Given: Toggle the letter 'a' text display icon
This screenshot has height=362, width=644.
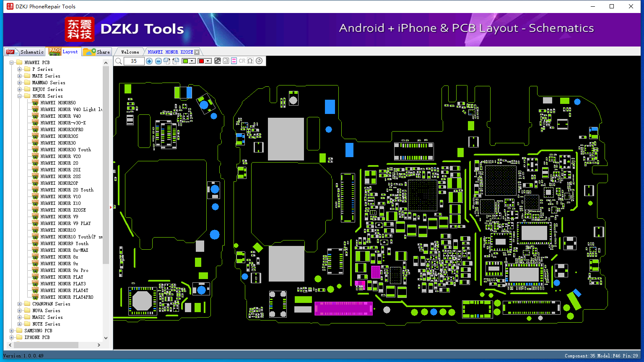Looking at the screenshot, I should click(x=226, y=61).
